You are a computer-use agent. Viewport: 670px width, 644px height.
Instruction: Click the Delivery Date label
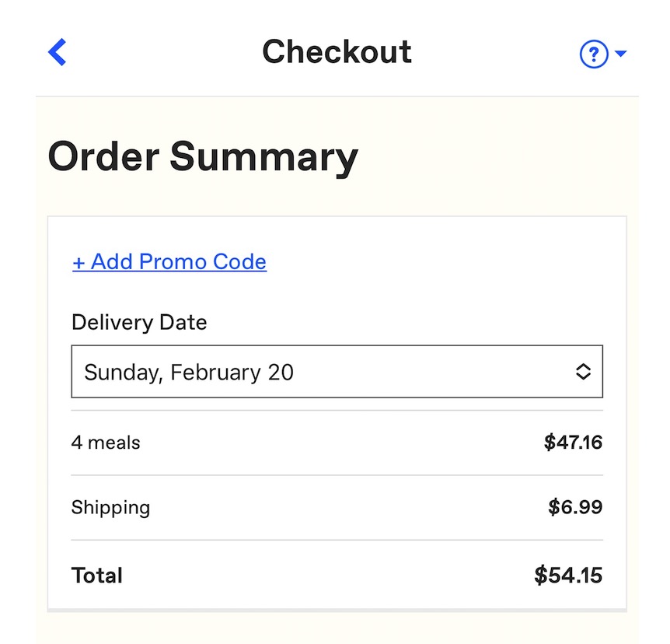click(139, 322)
